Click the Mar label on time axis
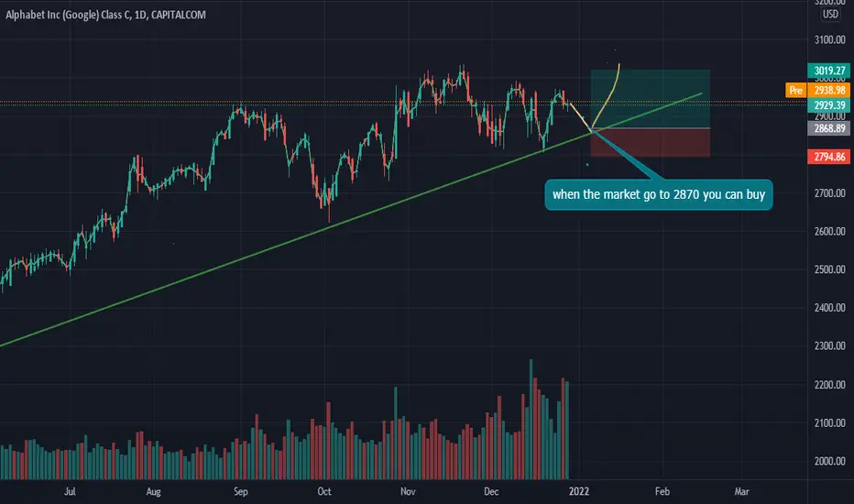The width and height of the screenshot is (854, 504). (742, 491)
